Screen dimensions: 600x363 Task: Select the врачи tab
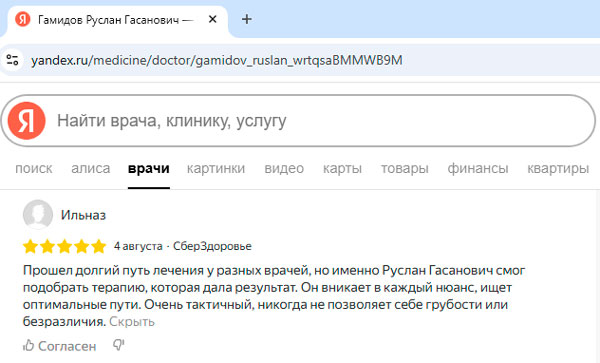(149, 168)
